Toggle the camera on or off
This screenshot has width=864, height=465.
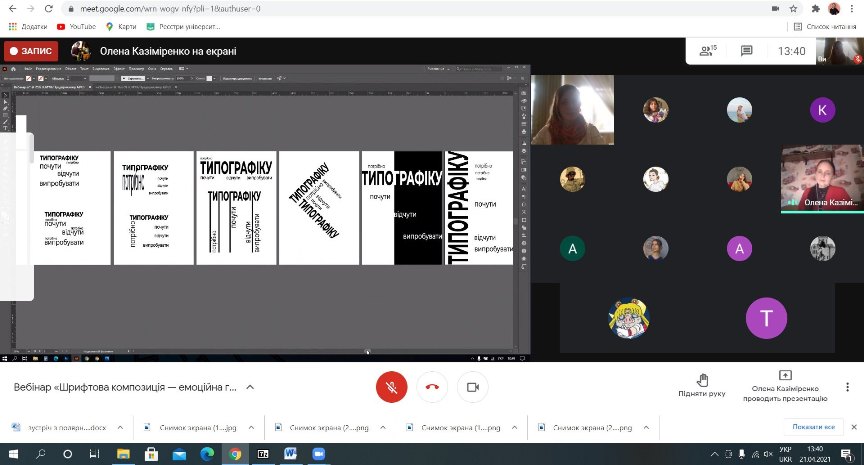pyautogui.click(x=472, y=387)
